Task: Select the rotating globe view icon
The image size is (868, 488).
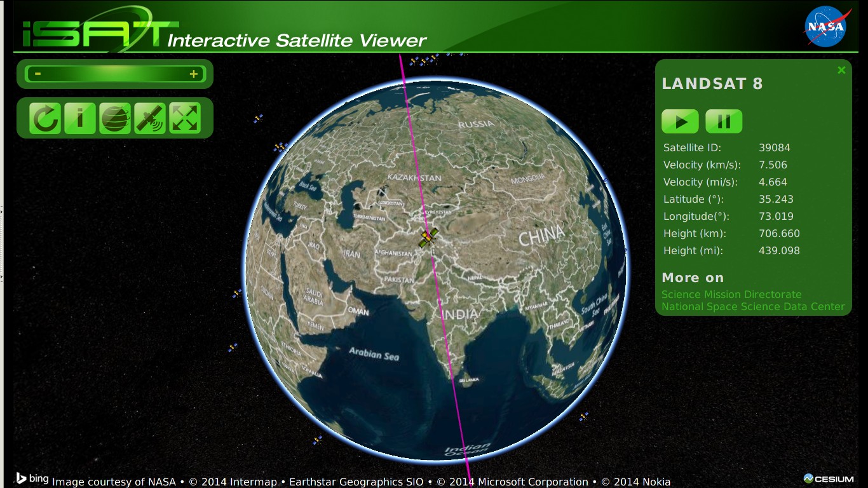Action: tap(114, 118)
